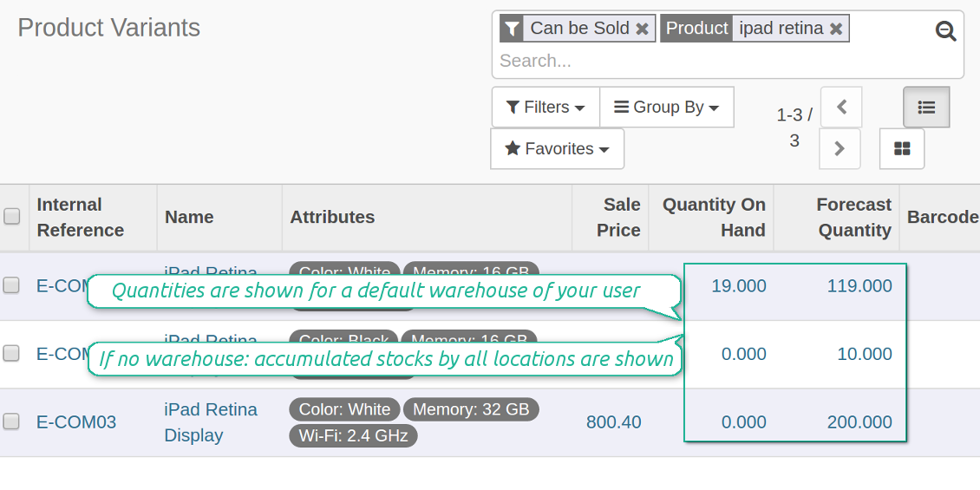This screenshot has height=490, width=980.
Task: Open iPad Retina Display in E-COM03 row
Action: click(211, 422)
